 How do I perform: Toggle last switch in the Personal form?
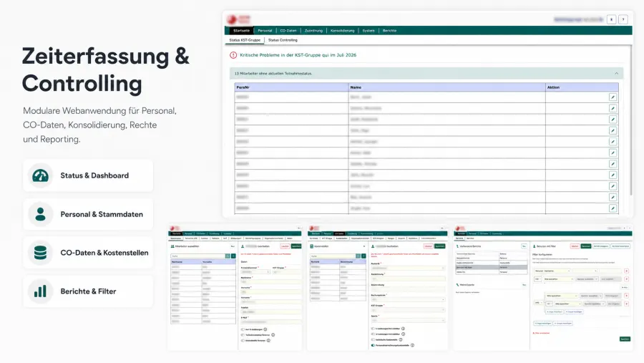coord(243,340)
